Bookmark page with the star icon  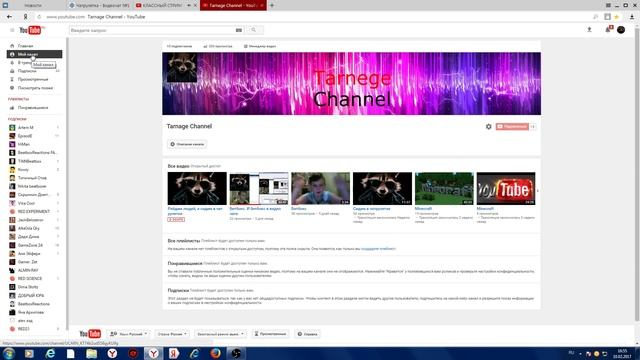click(617, 17)
